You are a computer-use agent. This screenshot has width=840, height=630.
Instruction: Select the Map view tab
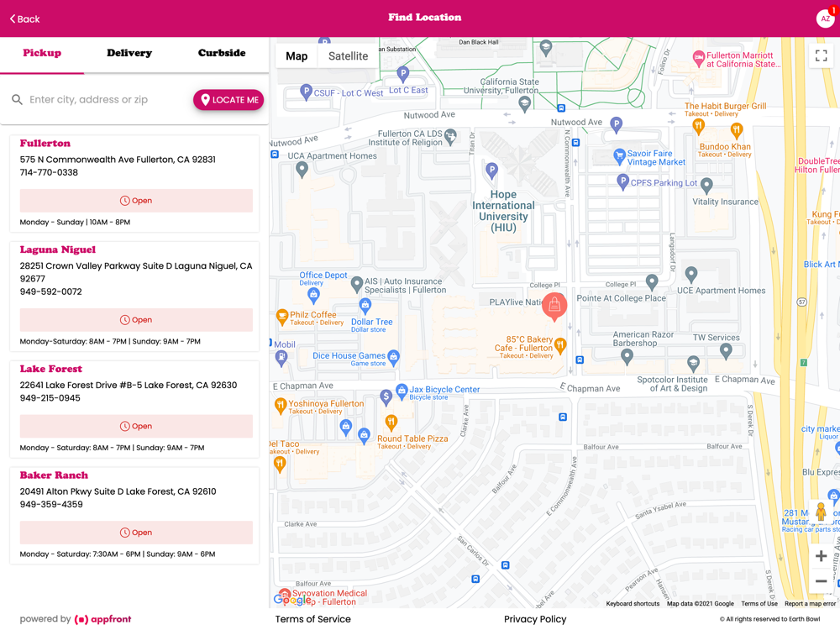pos(297,56)
